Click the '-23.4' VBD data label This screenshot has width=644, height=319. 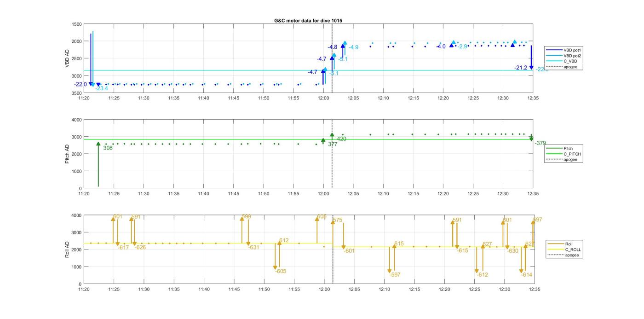[102, 88]
